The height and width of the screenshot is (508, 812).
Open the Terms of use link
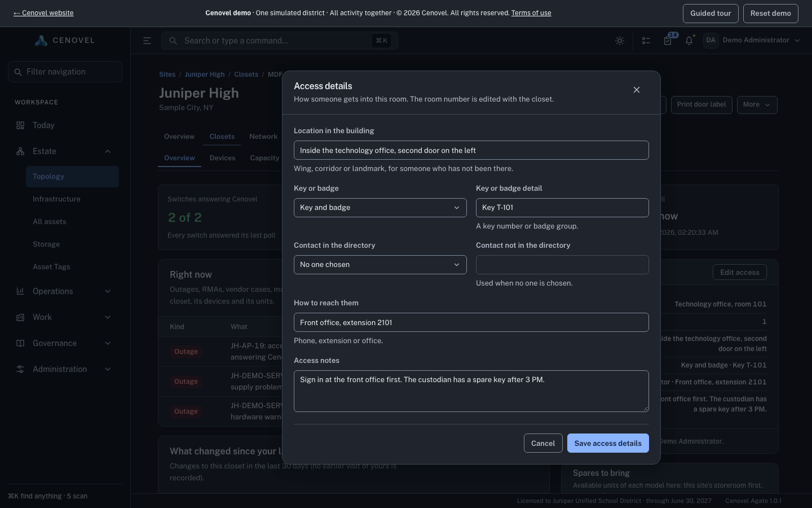pyautogui.click(x=531, y=13)
